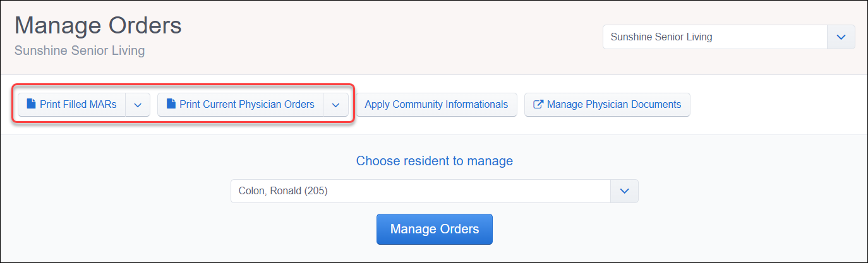Open Manage Physician Documents
The width and height of the screenshot is (868, 263).
tap(607, 105)
